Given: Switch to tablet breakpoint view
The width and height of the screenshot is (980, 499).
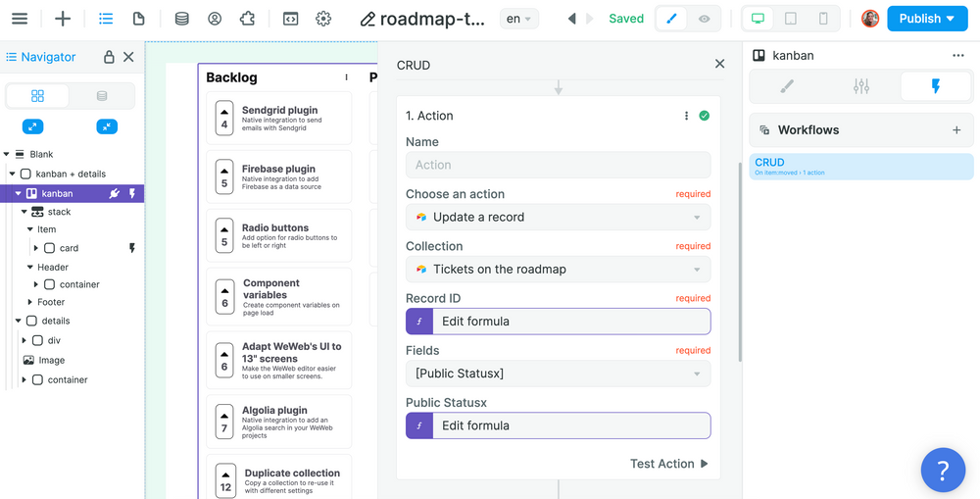Looking at the screenshot, I should coord(791,19).
